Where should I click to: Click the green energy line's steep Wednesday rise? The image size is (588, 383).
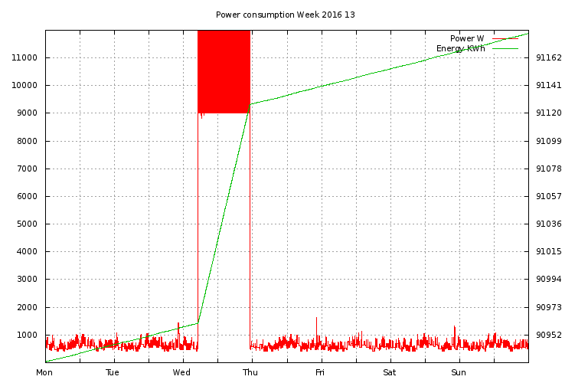pos(224,214)
